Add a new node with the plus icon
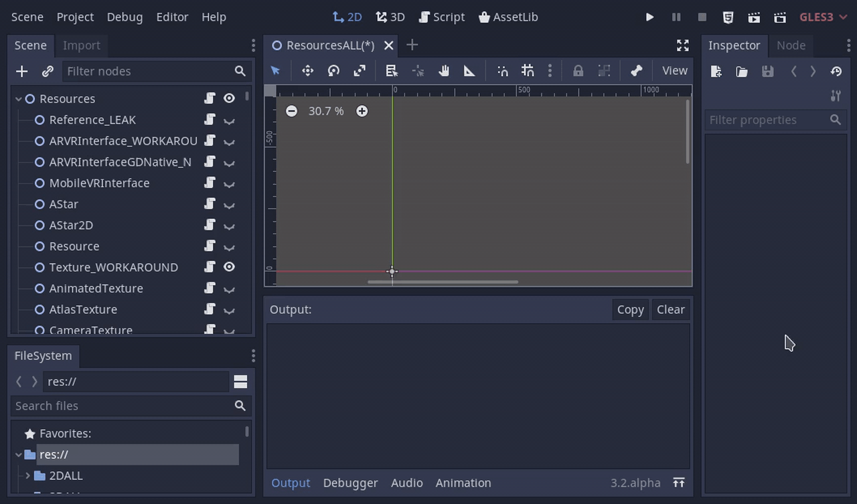This screenshot has width=857, height=504. 21,71
